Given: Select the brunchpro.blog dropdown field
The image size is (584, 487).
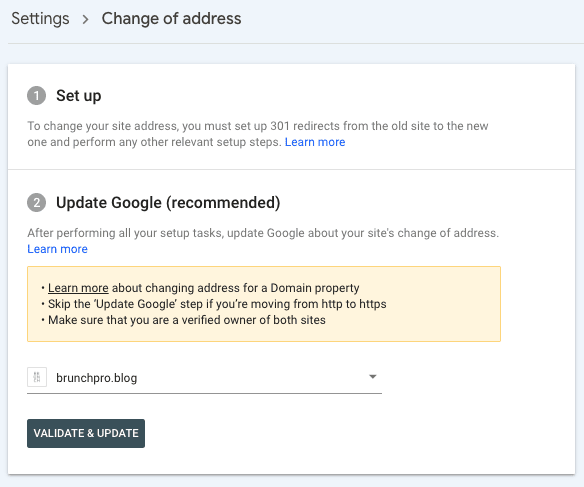Looking at the screenshot, I should tap(204, 378).
